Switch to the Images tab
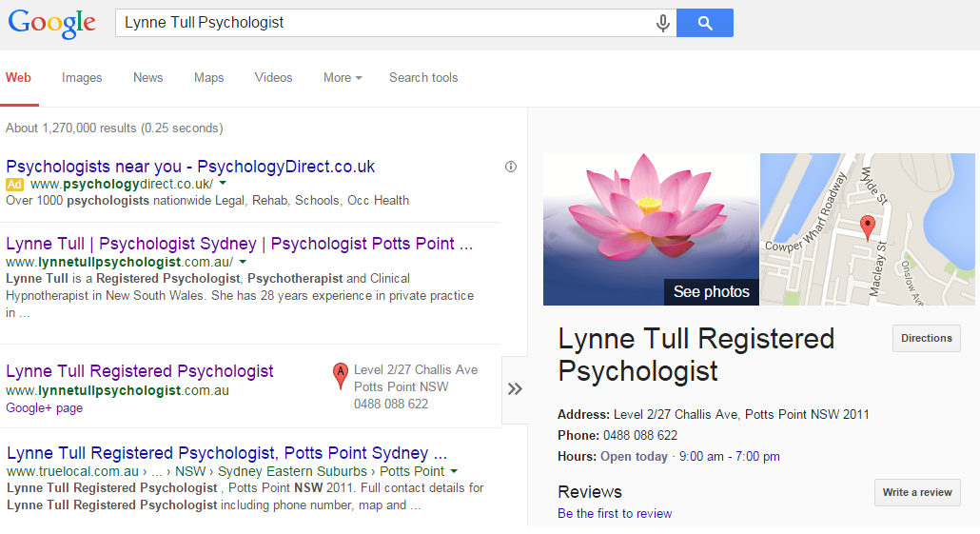The height and width of the screenshot is (534, 980). tap(82, 77)
